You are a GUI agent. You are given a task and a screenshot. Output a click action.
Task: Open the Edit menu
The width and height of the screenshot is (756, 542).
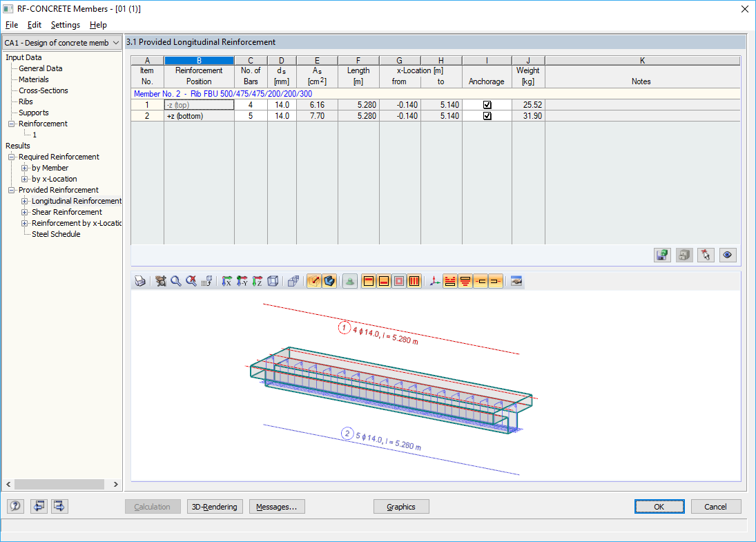[35, 25]
